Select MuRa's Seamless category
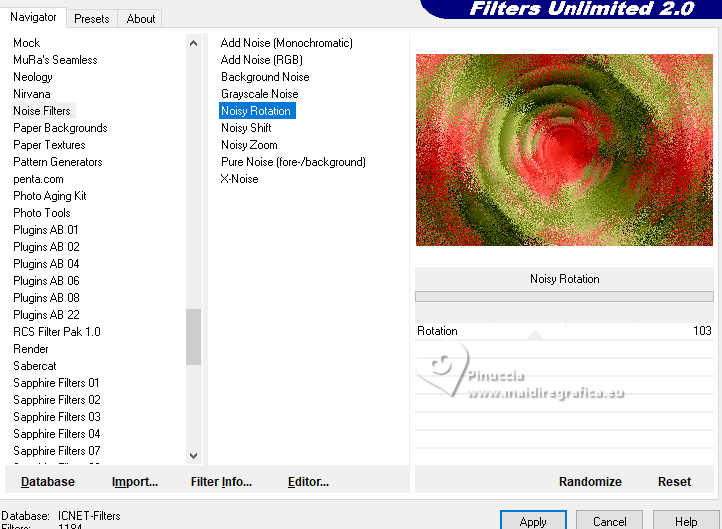 pyautogui.click(x=55, y=60)
